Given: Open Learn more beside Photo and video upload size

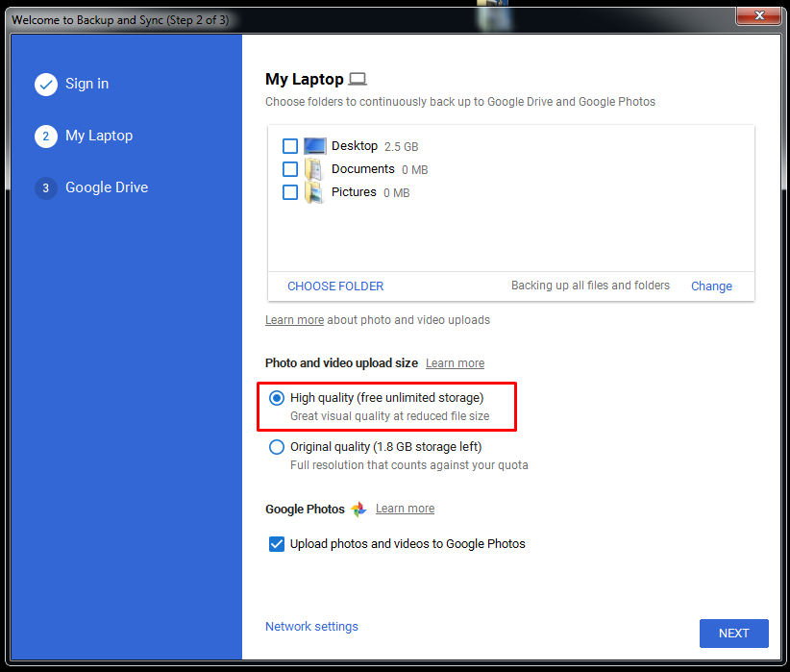Looking at the screenshot, I should [455, 363].
